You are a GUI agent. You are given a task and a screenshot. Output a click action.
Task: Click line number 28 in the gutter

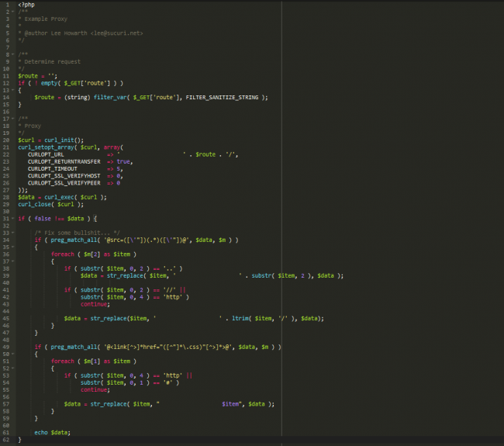[x=5, y=197]
